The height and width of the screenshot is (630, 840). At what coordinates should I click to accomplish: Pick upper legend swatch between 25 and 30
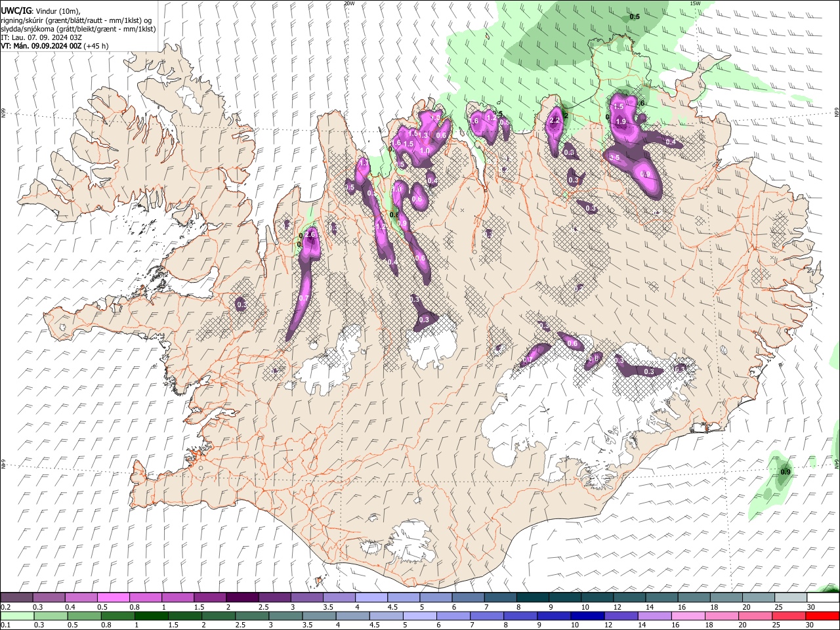click(x=791, y=598)
